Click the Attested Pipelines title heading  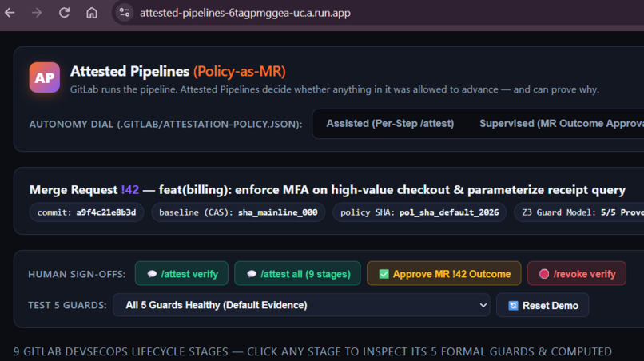178,71
